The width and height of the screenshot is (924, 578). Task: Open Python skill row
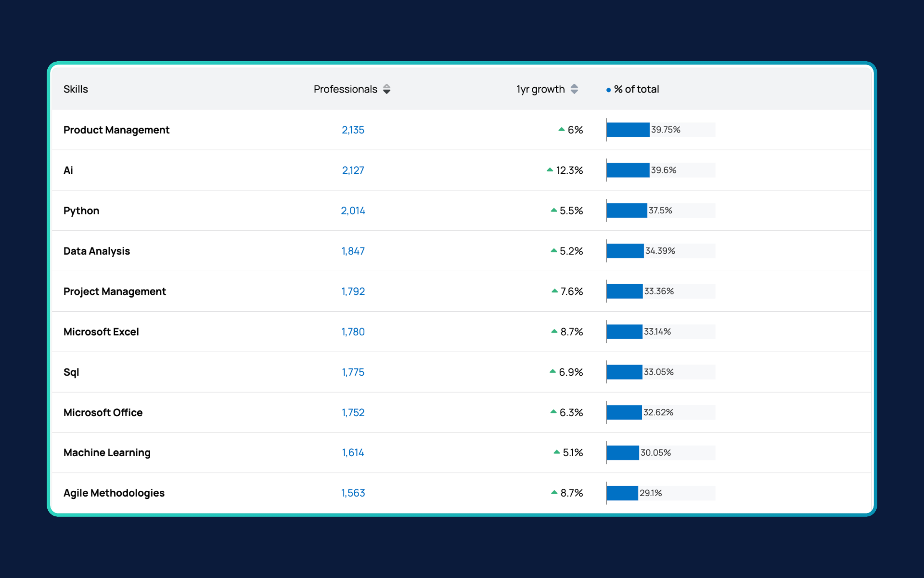(x=462, y=210)
